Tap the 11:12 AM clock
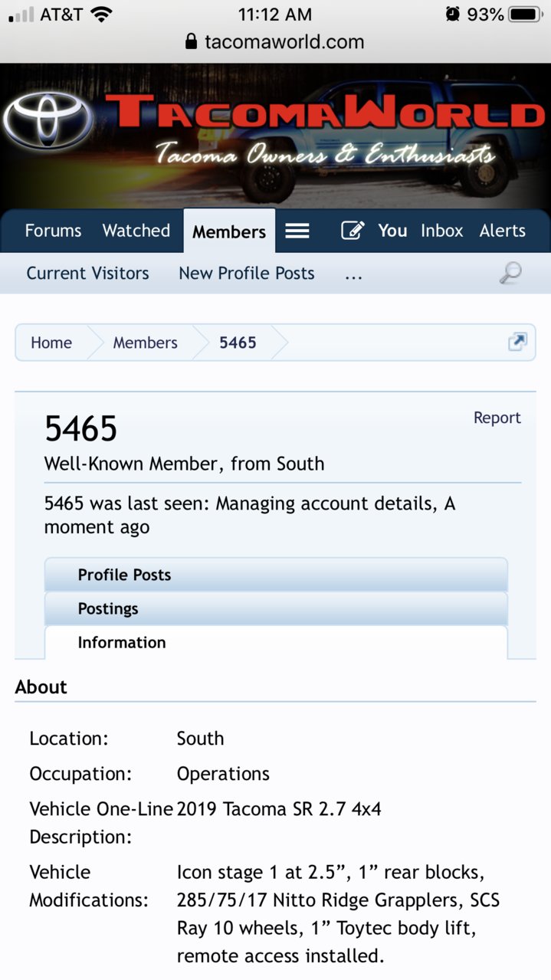Screen dimensions: 551x980 pyautogui.click(x=275, y=14)
